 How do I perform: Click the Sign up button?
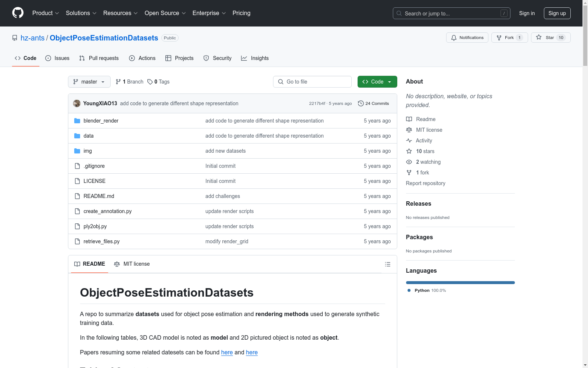coord(557,13)
